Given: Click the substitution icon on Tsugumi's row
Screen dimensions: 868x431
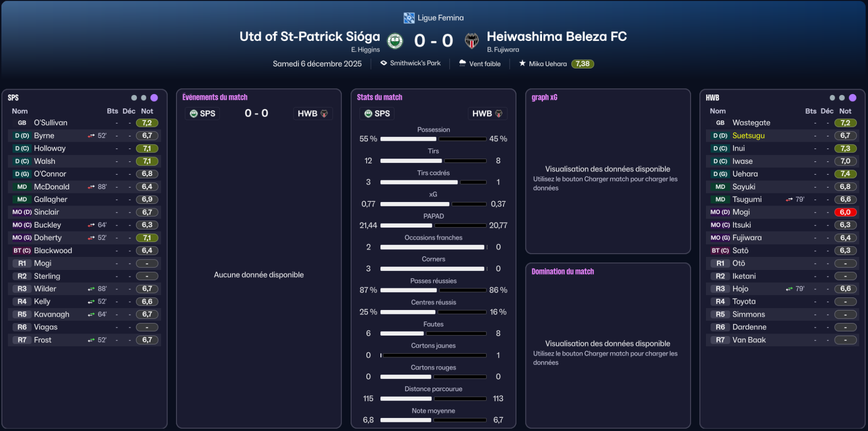Looking at the screenshot, I should point(789,200).
